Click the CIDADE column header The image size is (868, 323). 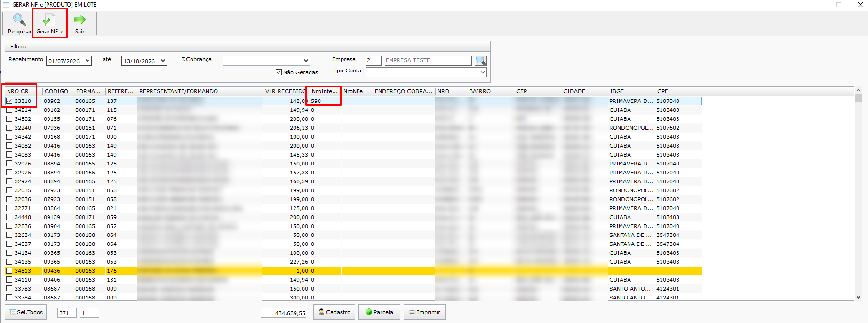tap(584, 91)
